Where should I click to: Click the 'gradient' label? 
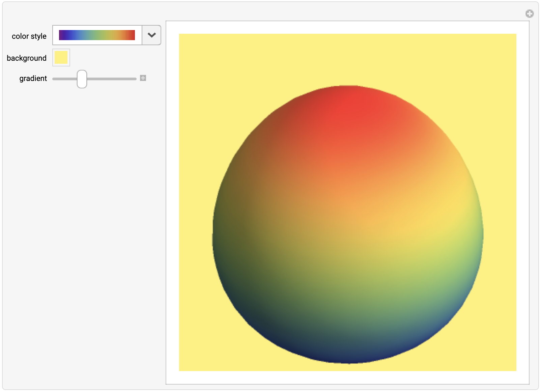coord(33,78)
